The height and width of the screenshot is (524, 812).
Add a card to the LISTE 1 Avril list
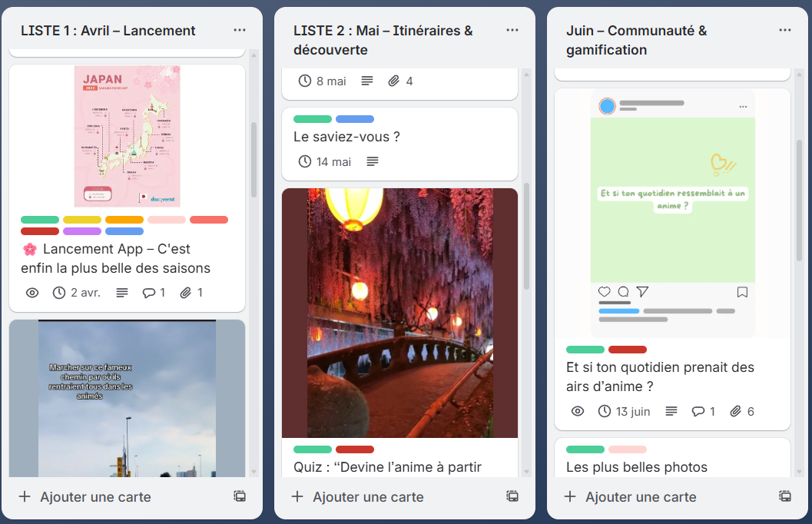86,496
